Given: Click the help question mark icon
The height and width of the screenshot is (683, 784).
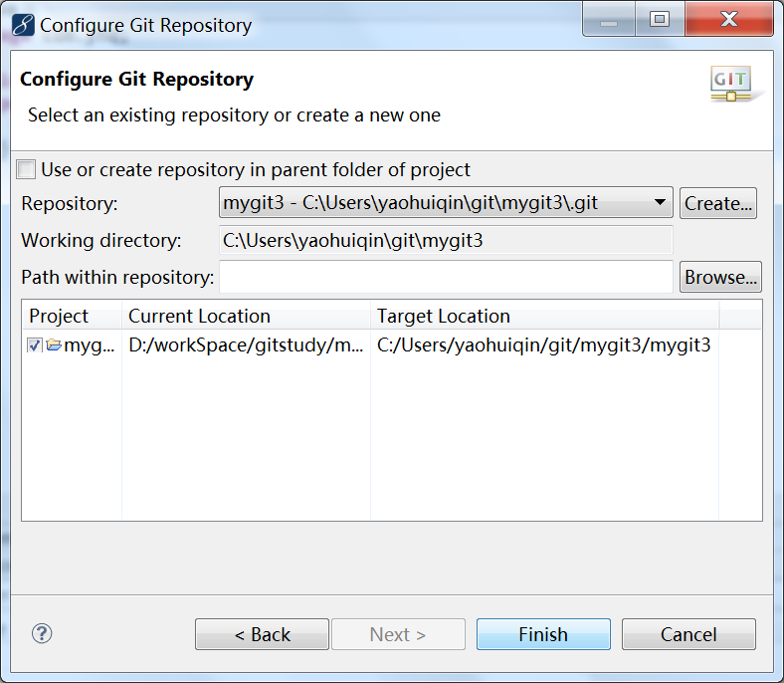Looking at the screenshot, I should [x=42, y=633].
